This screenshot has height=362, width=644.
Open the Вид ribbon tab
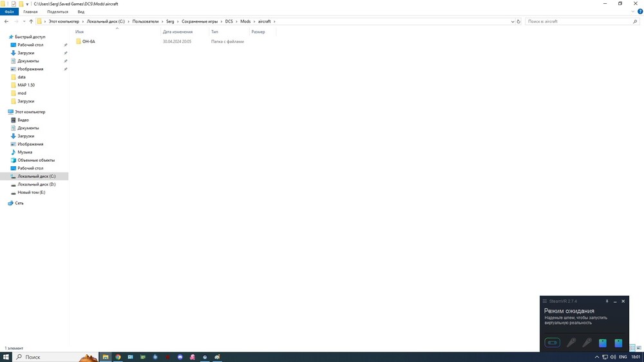pos(81,12)
